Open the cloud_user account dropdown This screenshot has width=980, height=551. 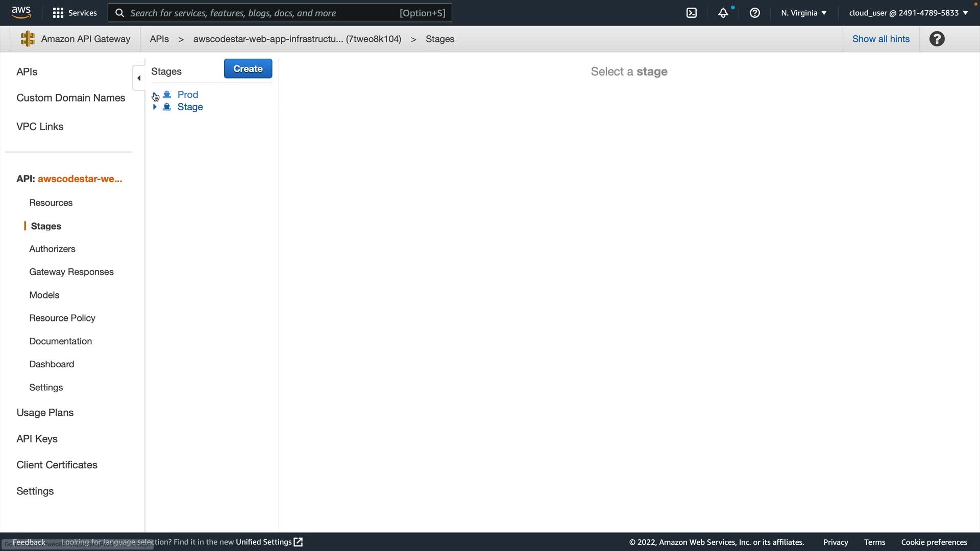(x=908, y=13)
